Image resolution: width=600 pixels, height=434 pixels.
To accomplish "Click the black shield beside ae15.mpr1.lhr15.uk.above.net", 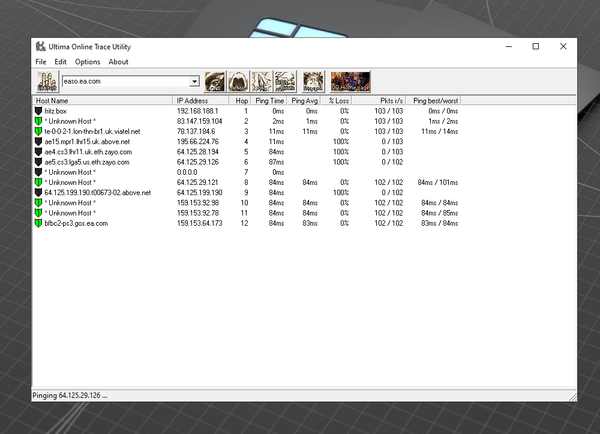I will [x=38, y=142].
